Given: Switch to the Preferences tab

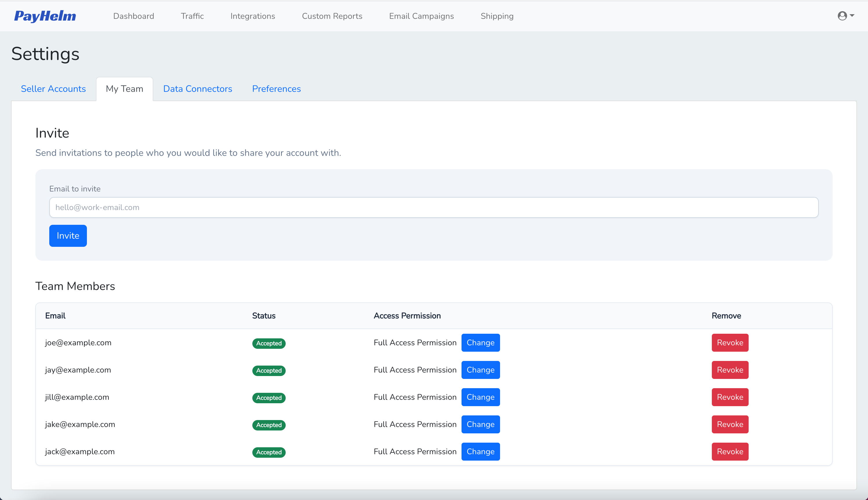Looking at the screenshot, I should (276, 89).
